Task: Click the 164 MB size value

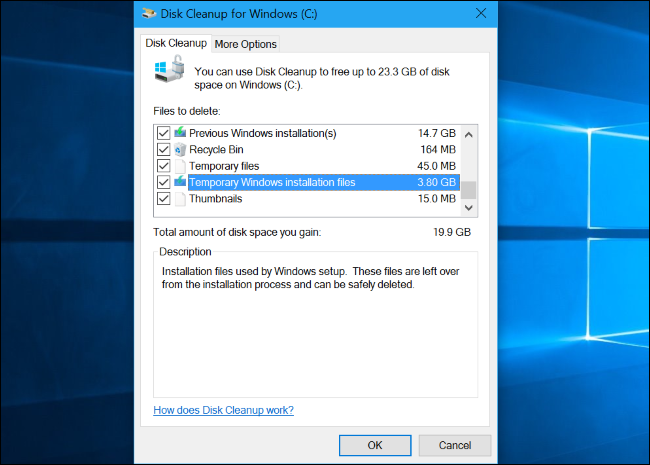Action: click(x=438, y=149)
